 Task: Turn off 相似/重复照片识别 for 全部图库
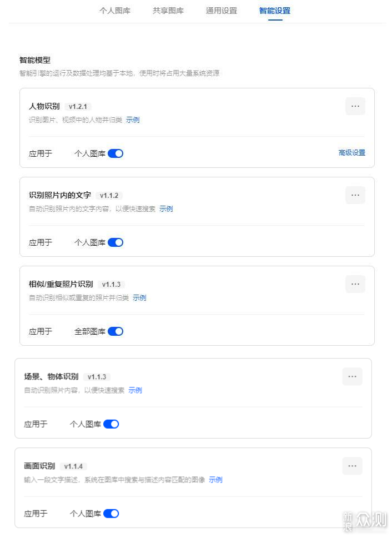point(115,331)
